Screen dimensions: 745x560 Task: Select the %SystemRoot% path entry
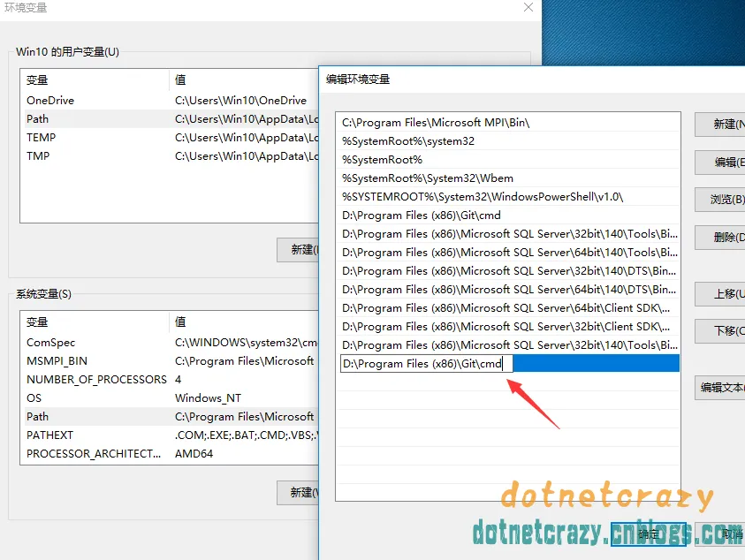click(508, 160)
